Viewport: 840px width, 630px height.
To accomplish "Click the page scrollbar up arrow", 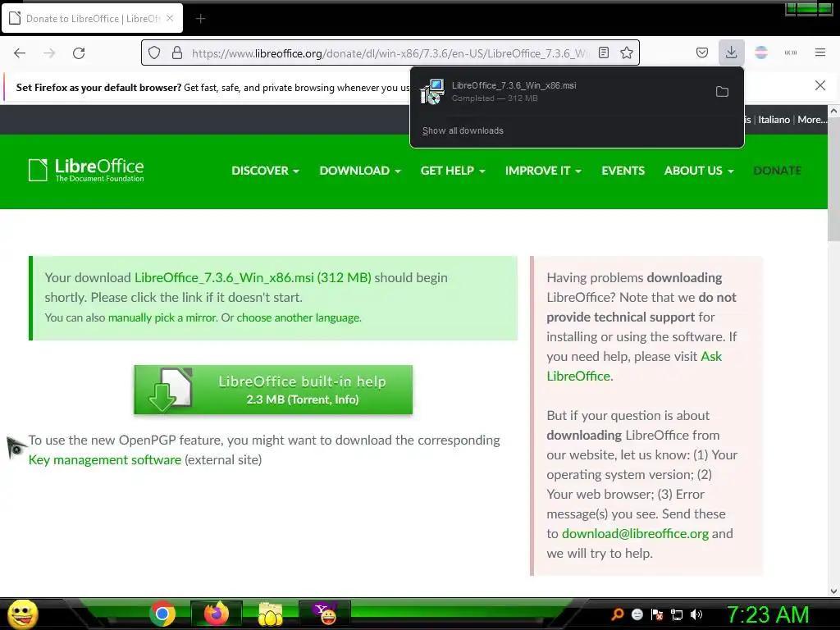I will [x=833, y=111].
